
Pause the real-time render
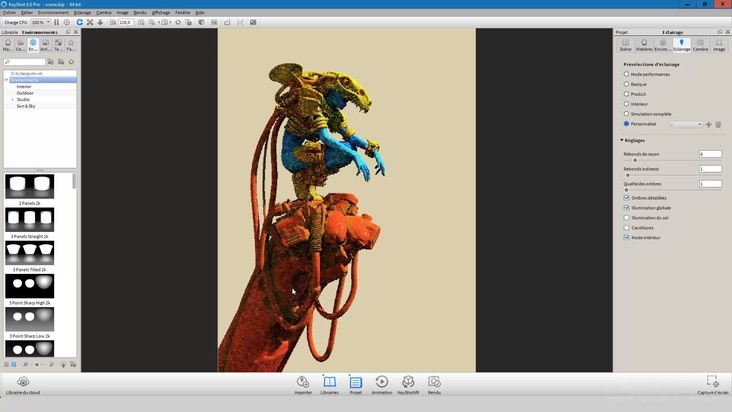click(x=56, y=22)
